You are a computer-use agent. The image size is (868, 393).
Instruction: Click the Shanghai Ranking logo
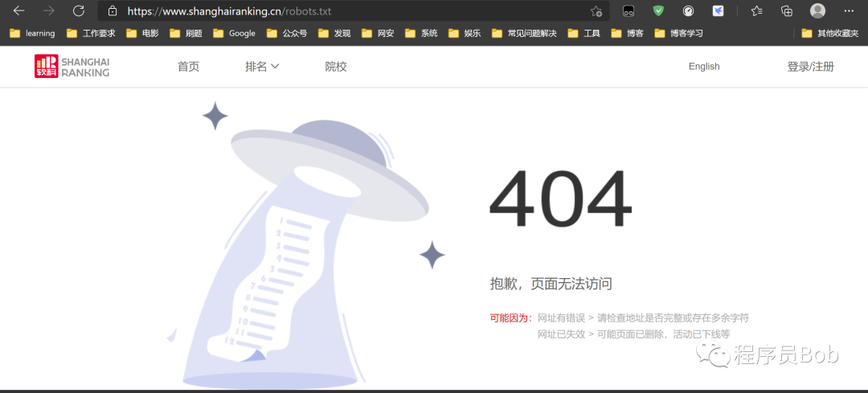(x=72, y=66)
